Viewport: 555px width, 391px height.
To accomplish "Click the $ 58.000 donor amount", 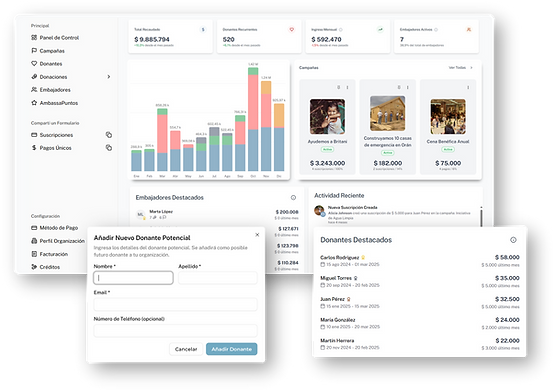I will pos(507,257).
